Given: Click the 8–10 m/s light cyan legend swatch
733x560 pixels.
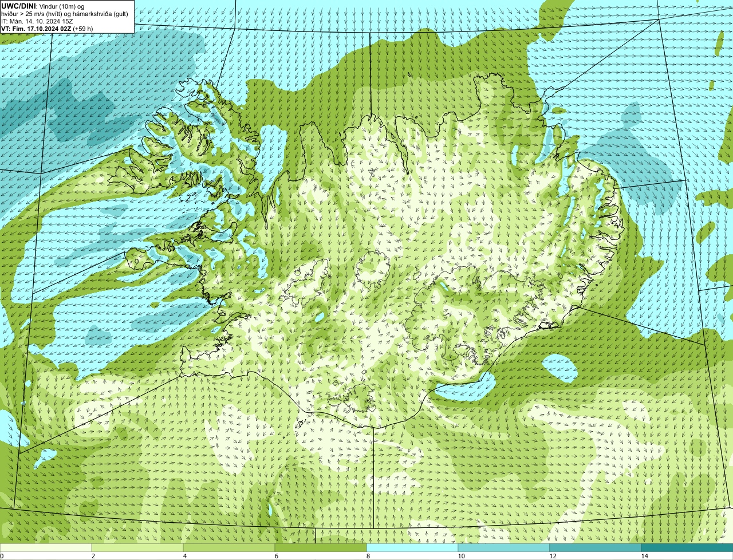Looking at the screenshot, I should tap(412, 547).
